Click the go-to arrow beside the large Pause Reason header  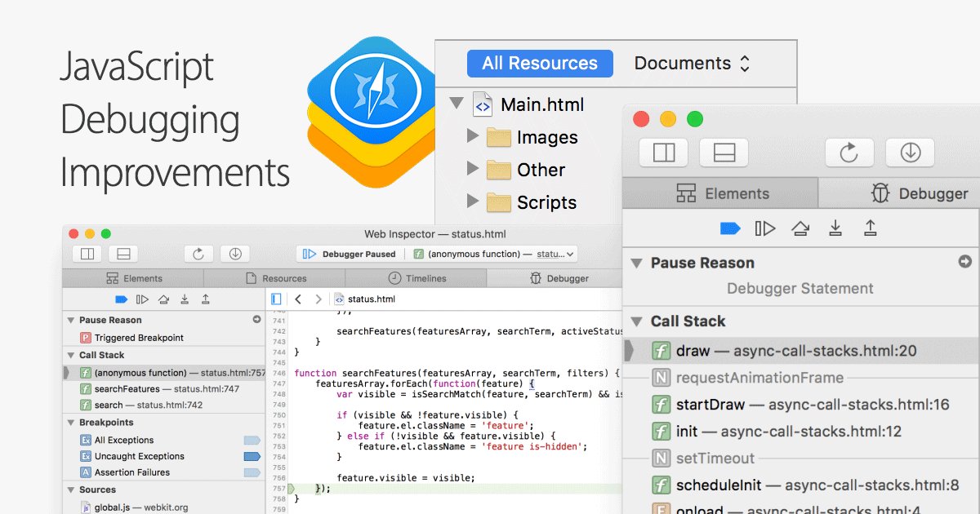[965, 262]
